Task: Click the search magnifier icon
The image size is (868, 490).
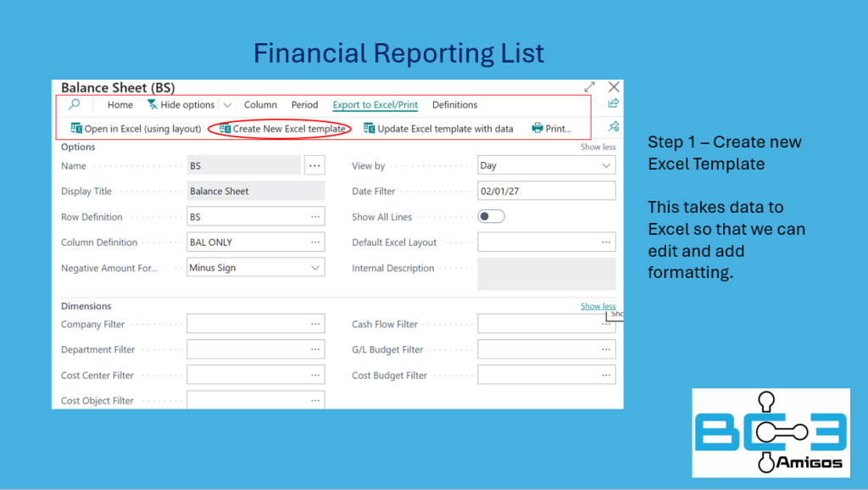Action: [x=75, y=105]
